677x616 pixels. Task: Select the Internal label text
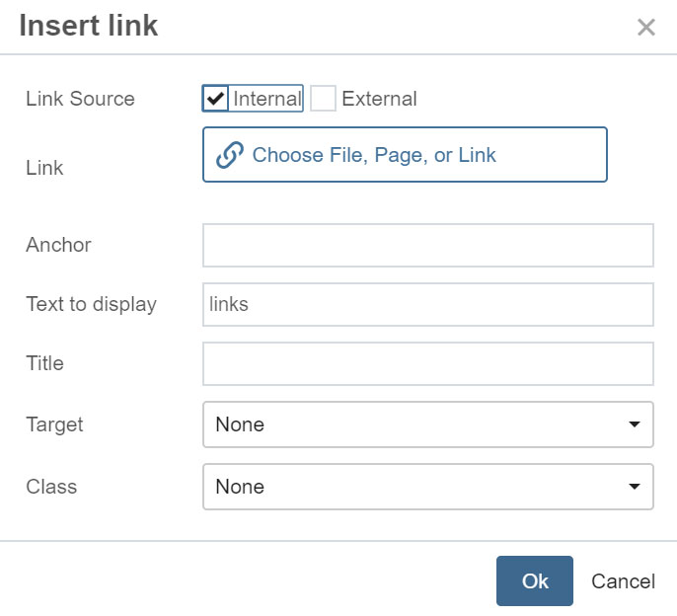click(267, 99)
